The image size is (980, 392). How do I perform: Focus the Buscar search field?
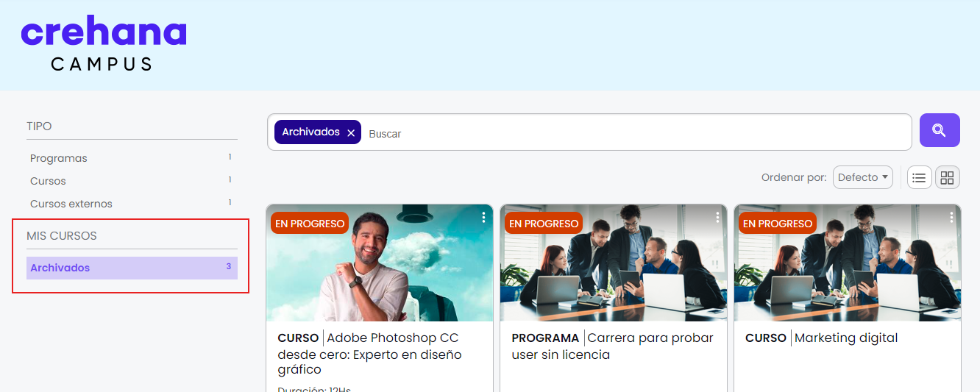(x=636, y=133)
